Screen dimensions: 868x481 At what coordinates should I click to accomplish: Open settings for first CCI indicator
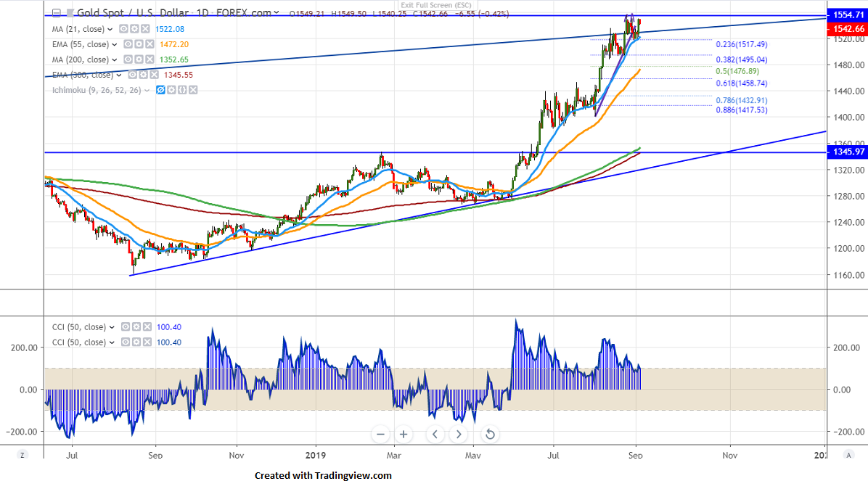(136, 327)
